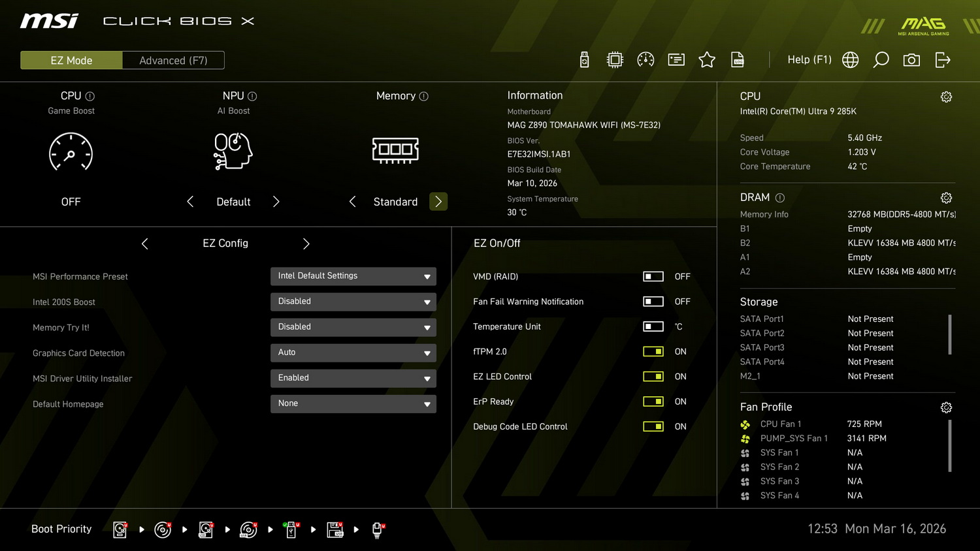Open the language selection globe icon
Viewport: 980px width, 551px height.
850,59
